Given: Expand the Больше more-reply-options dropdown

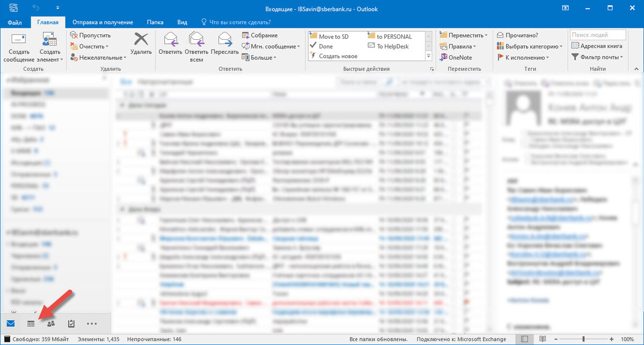Looking at the screenshot, I should 259,57.
